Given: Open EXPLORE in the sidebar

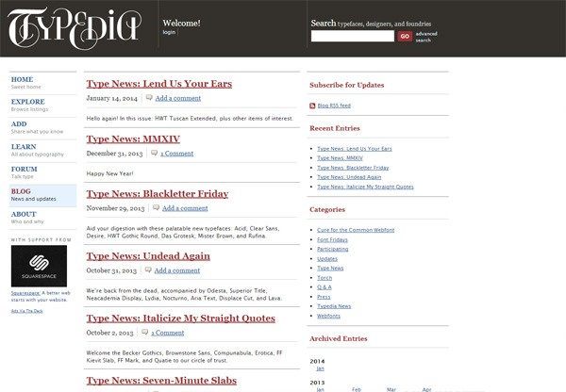Looking at the screenshot, I should [x=27, y=102].
